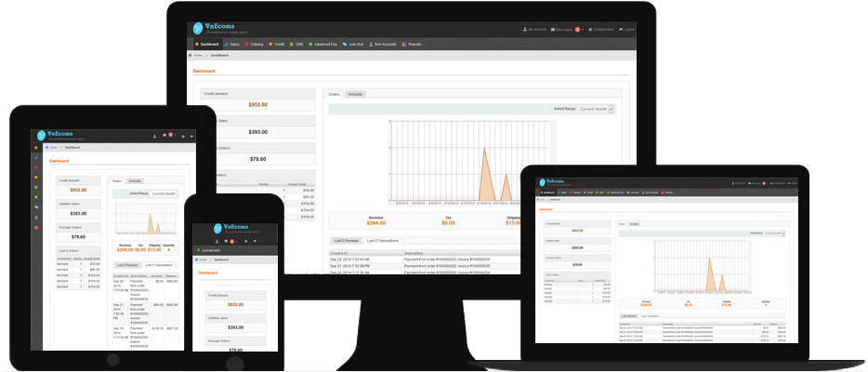Viewport: 868px width, 372px height.
Task: Click CMS icon in tablet sidebar
Action: 36,187
